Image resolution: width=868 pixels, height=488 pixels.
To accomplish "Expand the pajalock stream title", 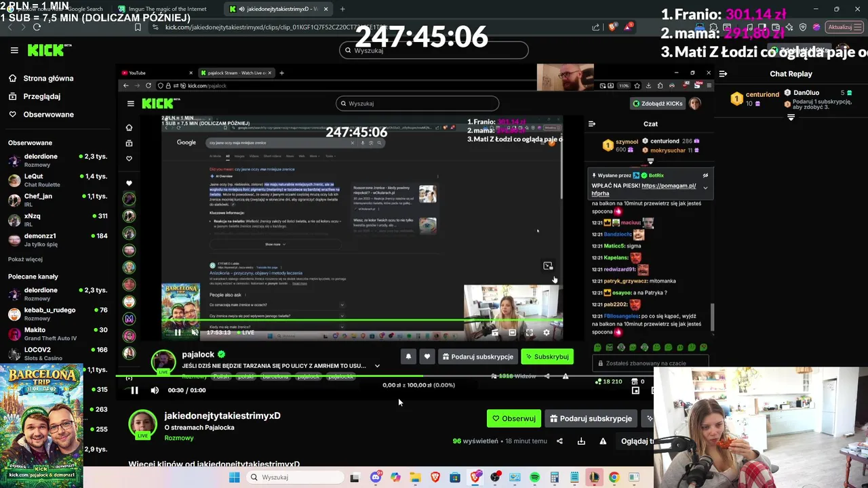I will click(377, 366).
